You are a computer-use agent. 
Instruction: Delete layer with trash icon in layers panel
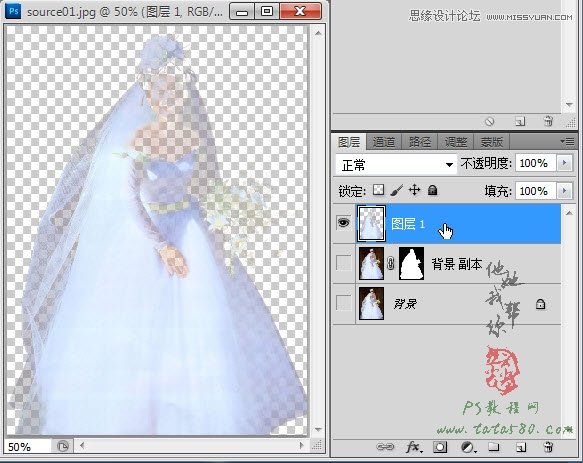548,447
